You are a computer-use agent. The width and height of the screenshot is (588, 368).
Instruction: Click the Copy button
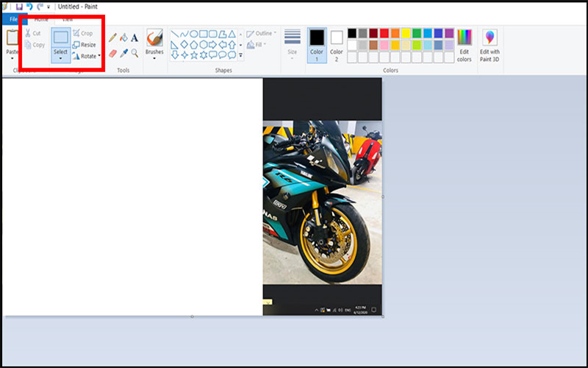[x=35, y=45]
